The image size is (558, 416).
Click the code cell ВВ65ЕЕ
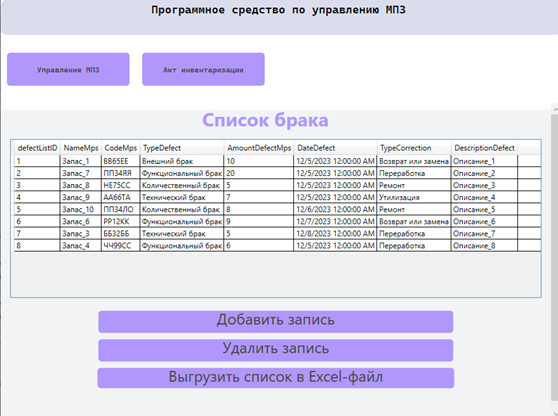pos(121,161)
